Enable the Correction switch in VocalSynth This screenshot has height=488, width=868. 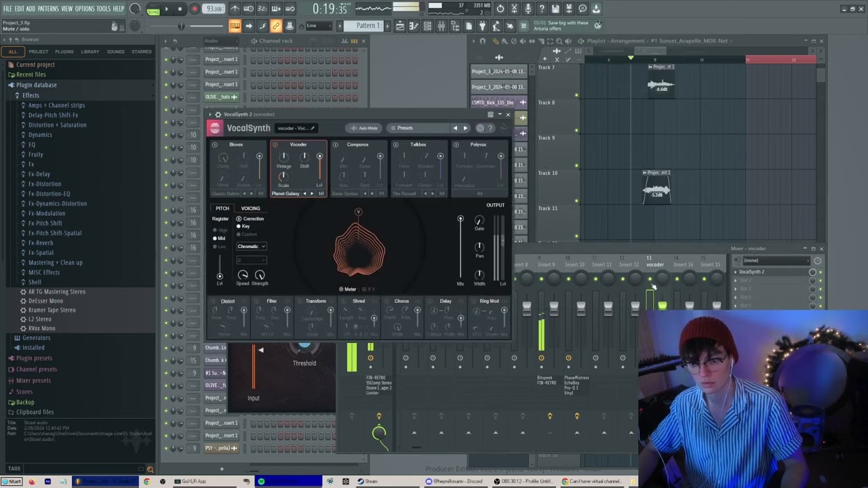point(239,219)
